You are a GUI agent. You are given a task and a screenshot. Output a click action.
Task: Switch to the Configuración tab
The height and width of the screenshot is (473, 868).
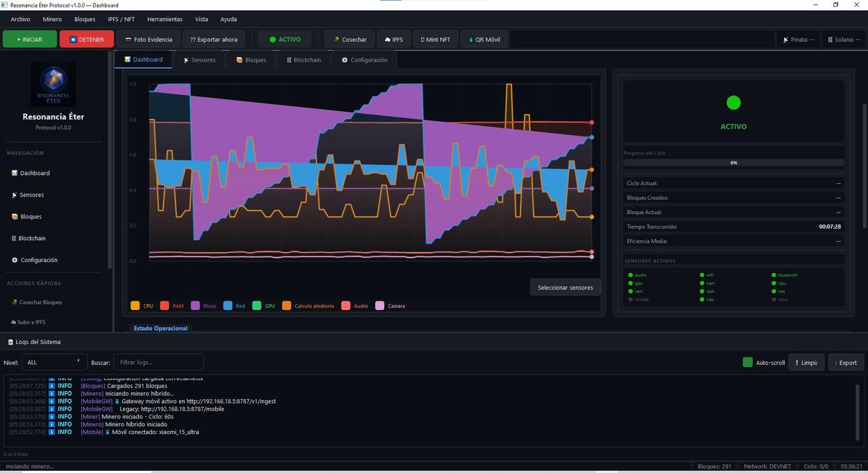click(364, 60)
